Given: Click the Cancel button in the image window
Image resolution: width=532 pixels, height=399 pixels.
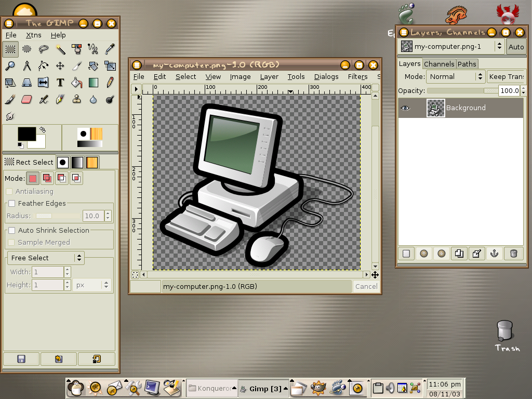Looking at the screenshot, I should point(366,286).
